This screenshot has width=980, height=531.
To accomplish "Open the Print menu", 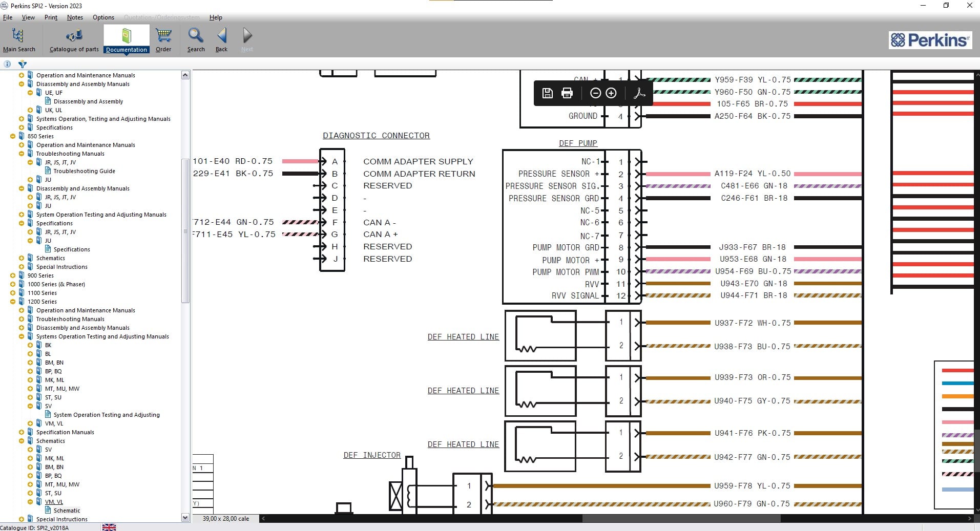I will click(51, 17).
